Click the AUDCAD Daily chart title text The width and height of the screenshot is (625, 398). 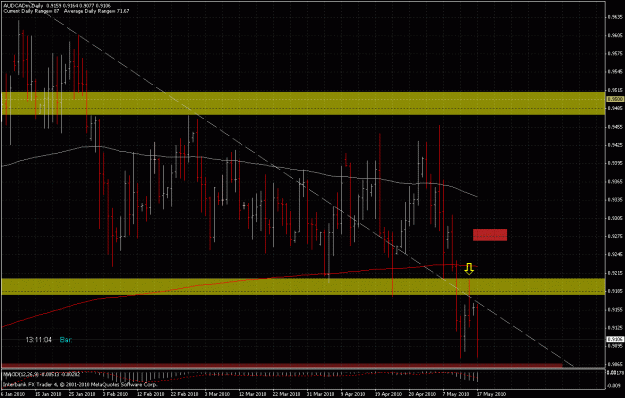(58, 6)
